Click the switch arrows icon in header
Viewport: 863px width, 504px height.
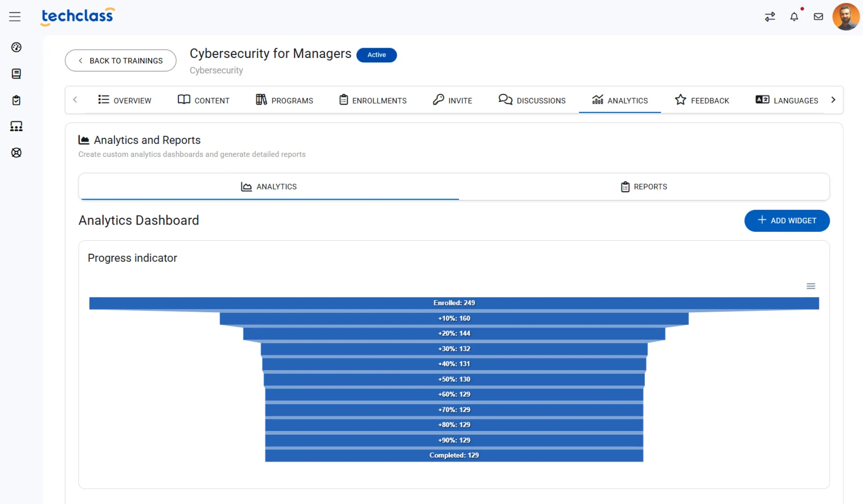click(770, 17)
